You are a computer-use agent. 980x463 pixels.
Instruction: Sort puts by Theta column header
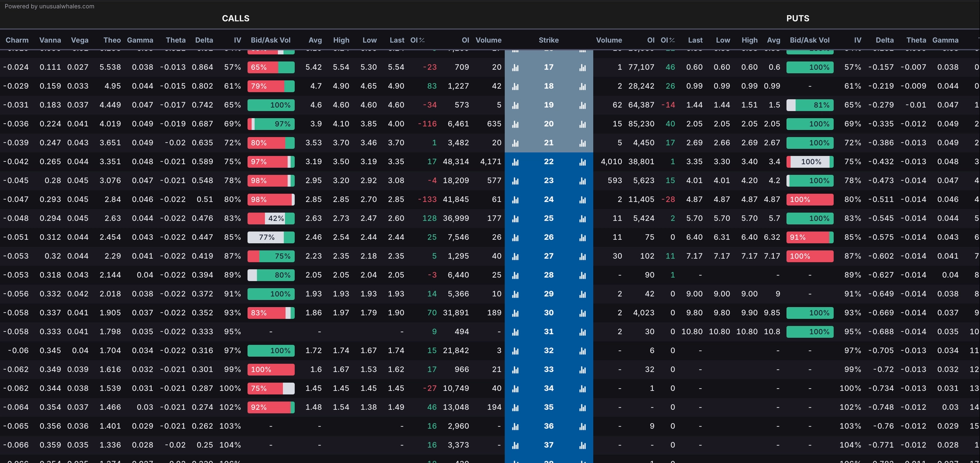pos(916,40)
